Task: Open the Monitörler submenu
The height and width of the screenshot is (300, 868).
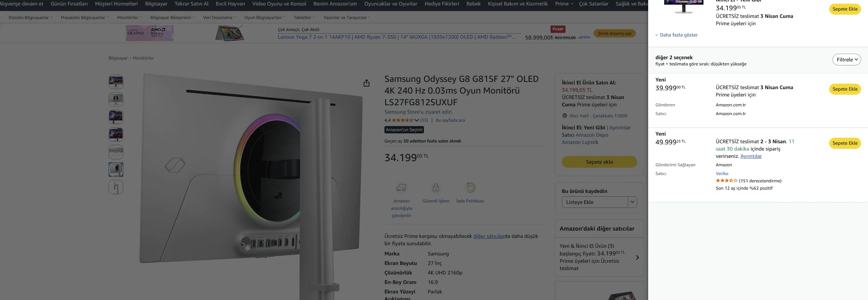Action: pyautogui.click(x=129, y=18)
